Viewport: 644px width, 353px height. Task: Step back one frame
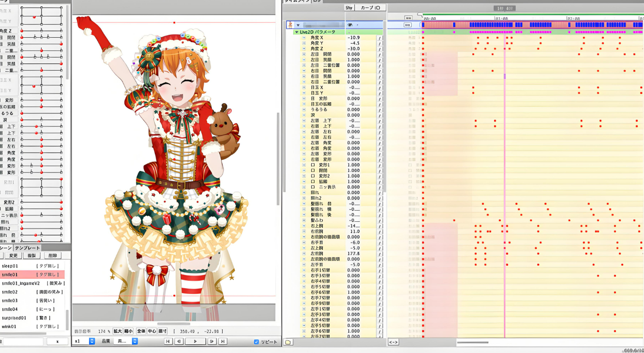[x=179, y=341]
